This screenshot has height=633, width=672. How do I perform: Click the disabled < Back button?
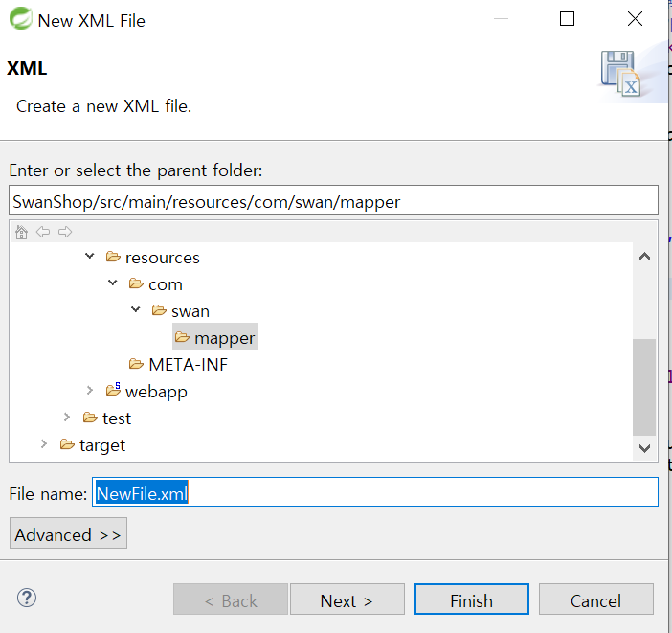231,599
